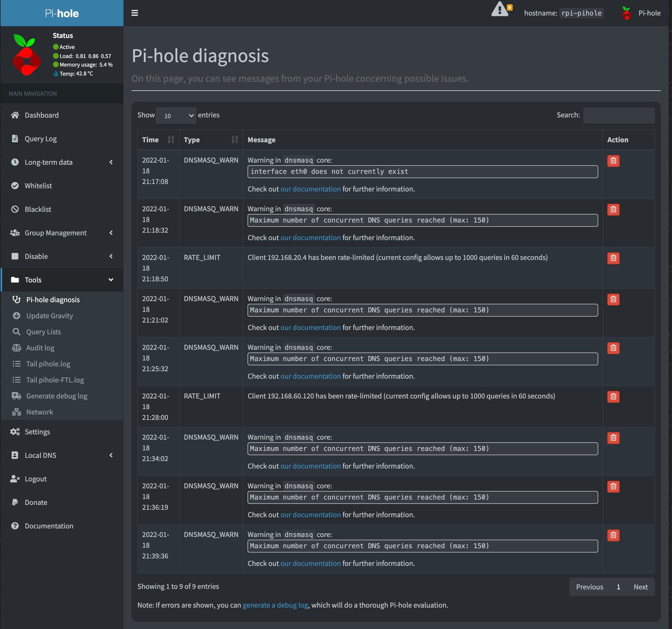Click the Pi-hole header title in sidebar

coord(62,13)
